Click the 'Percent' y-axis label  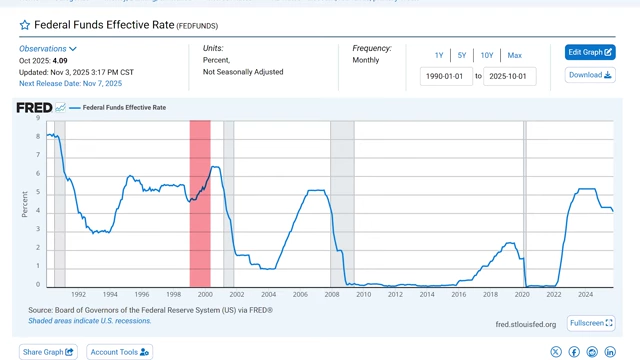(x=25, y=204)
